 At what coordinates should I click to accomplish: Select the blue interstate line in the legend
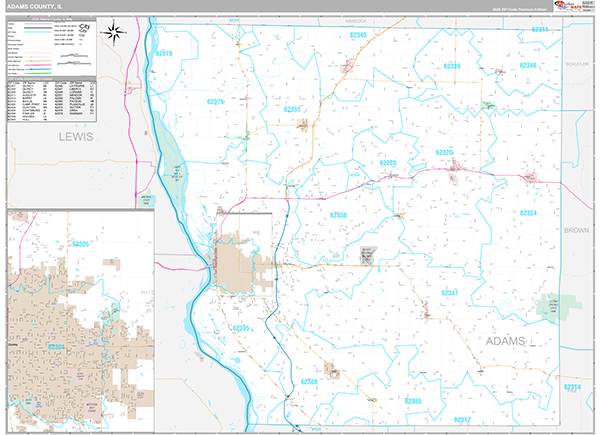(x=38, y=69)
